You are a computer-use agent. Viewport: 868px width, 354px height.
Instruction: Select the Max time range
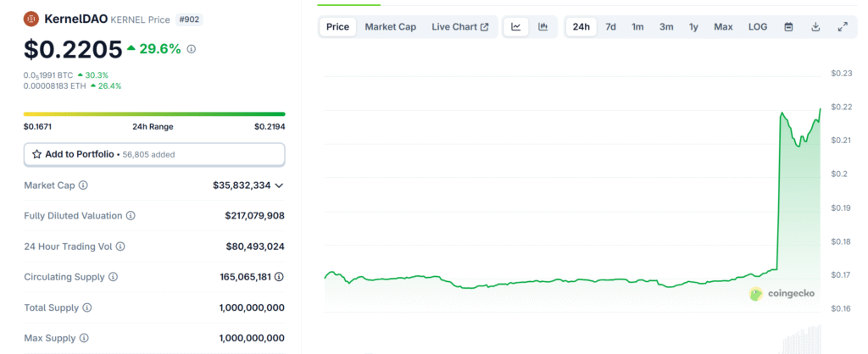click(723, 27)
